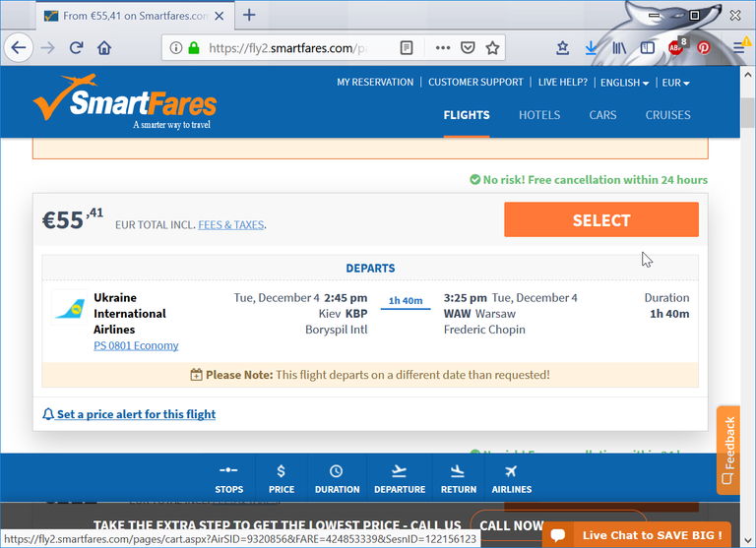This screenshot has width=756, height=548.
Task: Open the Duration filter
Action: (x=337, y=479)
